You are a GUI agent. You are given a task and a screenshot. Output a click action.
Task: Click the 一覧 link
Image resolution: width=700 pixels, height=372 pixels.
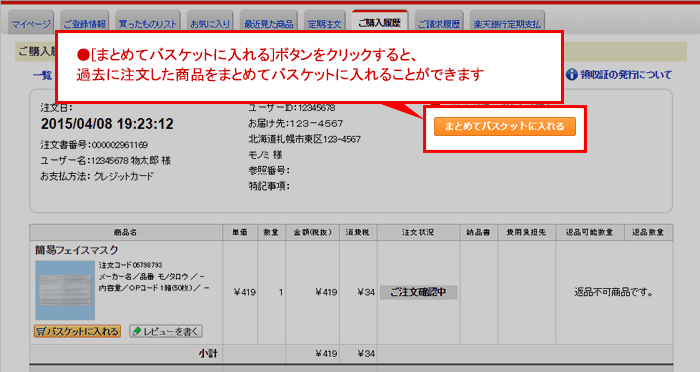[x=43, y=75]
